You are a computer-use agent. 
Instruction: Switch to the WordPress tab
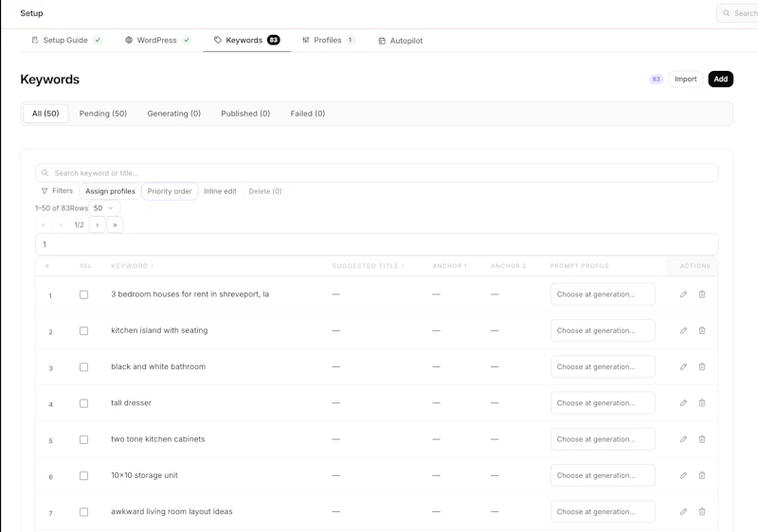[157, 40]
